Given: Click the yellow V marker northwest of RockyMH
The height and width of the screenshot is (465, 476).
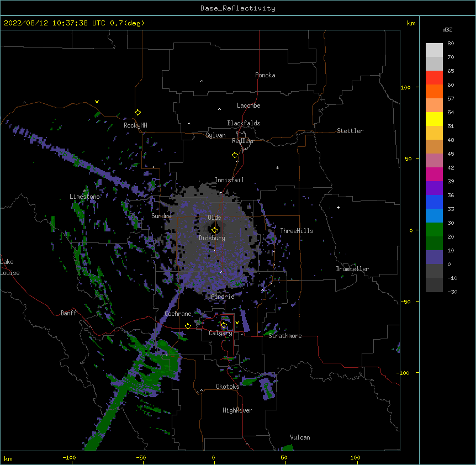Looking at the screenshot, I should coord(97,102).
